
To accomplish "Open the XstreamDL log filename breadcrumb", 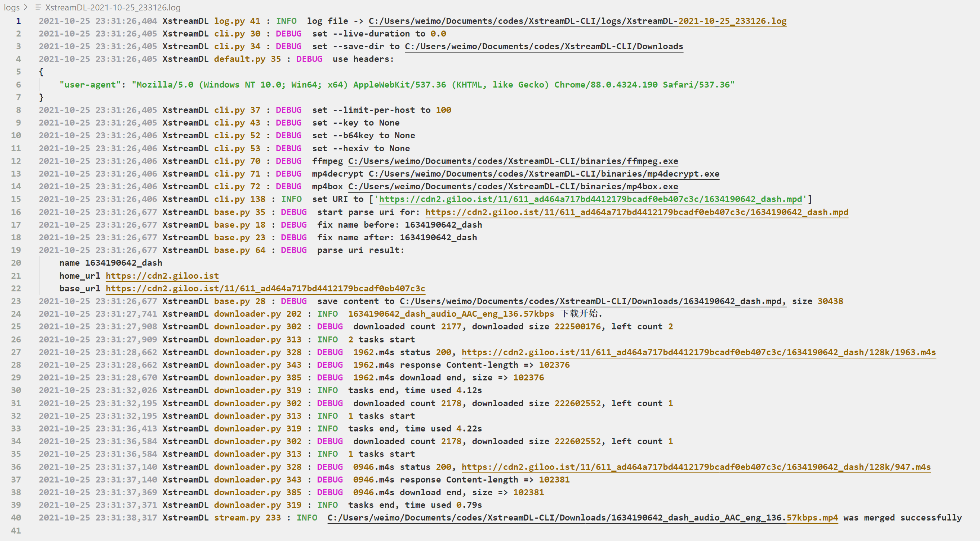I will [112, 7].
